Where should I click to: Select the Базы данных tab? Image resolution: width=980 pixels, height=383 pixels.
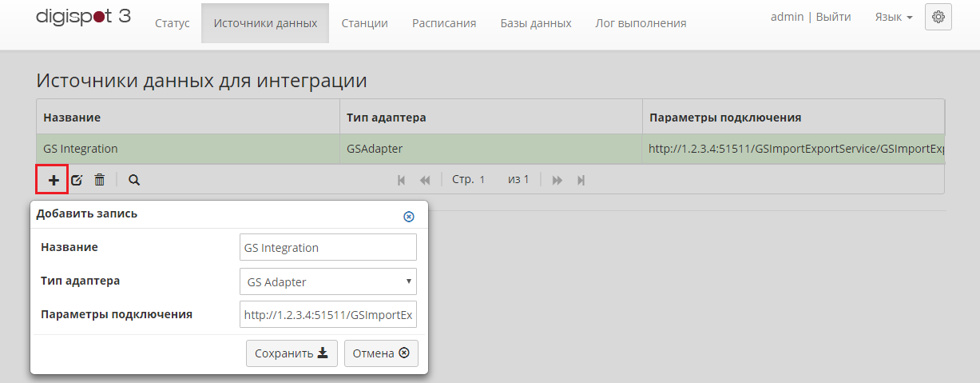[536, 23]
